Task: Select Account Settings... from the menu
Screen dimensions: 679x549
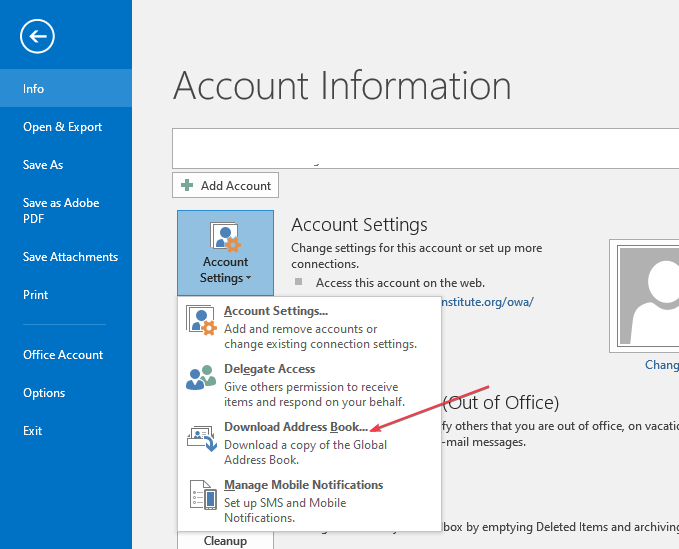Action: (276, 312)
